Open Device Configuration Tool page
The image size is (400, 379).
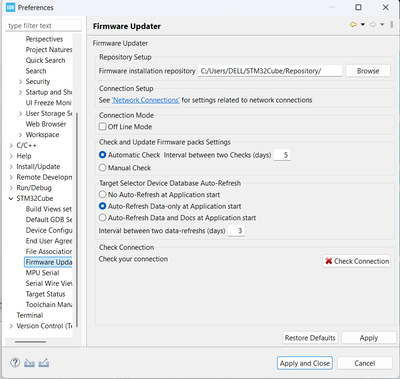(x=49, y=230)
